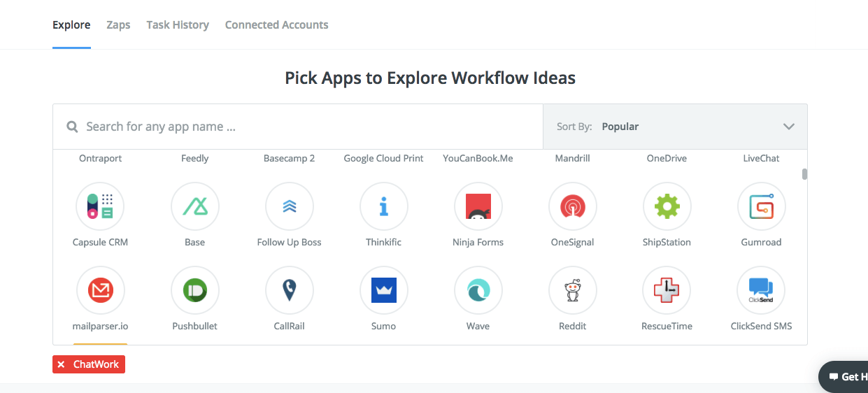This screenshot has width=868, height=393.
Task: Pick the CallRail app icon
Action: (x=290, y=290)
